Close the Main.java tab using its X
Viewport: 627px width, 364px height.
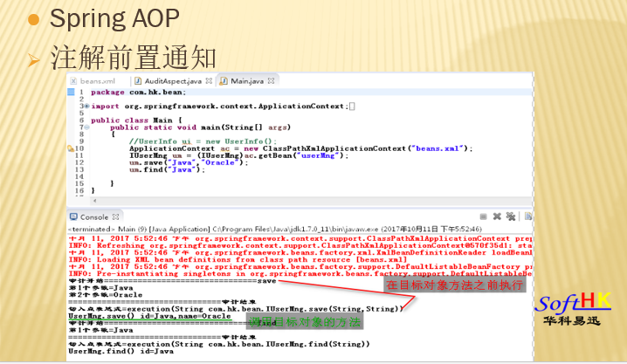(x=271, y=80)
